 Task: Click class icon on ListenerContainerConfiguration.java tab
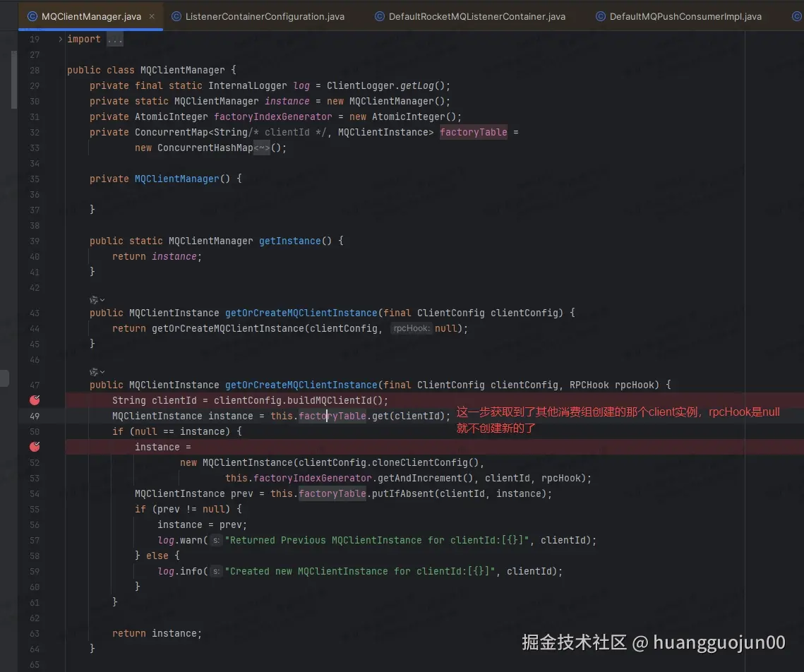click(176, 16)
